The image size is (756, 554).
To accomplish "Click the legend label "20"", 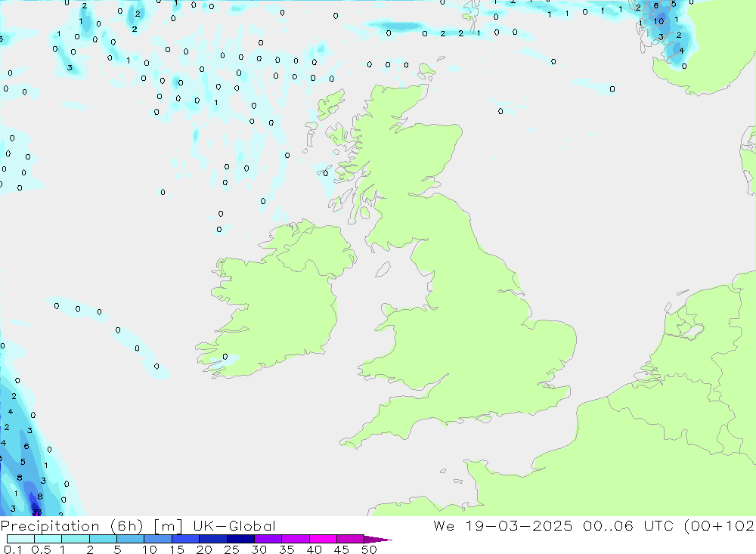I will (x=204, y=549).
